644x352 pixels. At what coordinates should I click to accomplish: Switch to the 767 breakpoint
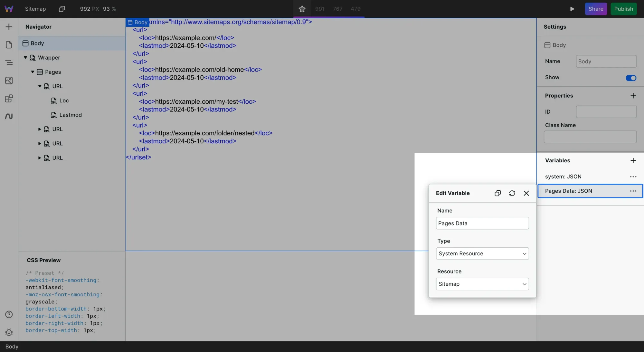337,9
